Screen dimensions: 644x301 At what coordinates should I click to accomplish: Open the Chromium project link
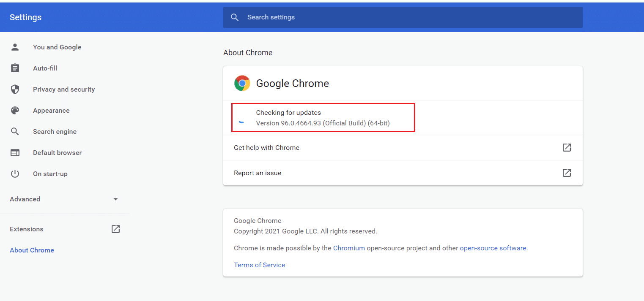click(349, 248)
